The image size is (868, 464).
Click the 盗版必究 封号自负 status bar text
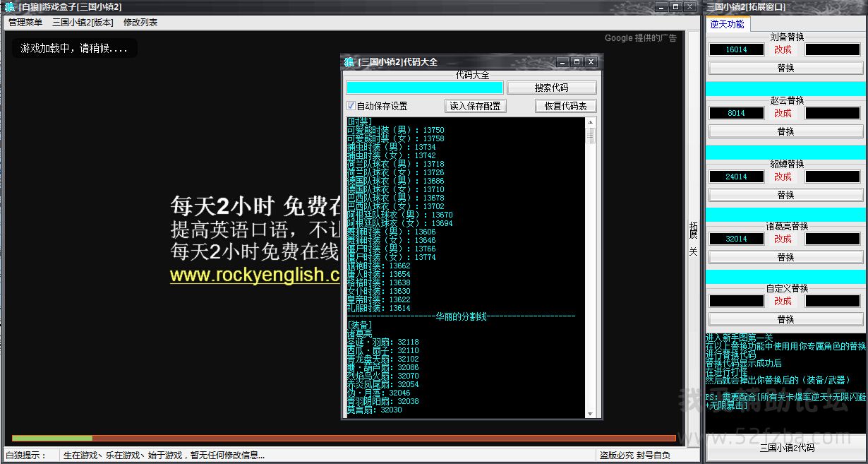(x=634, y=456)
